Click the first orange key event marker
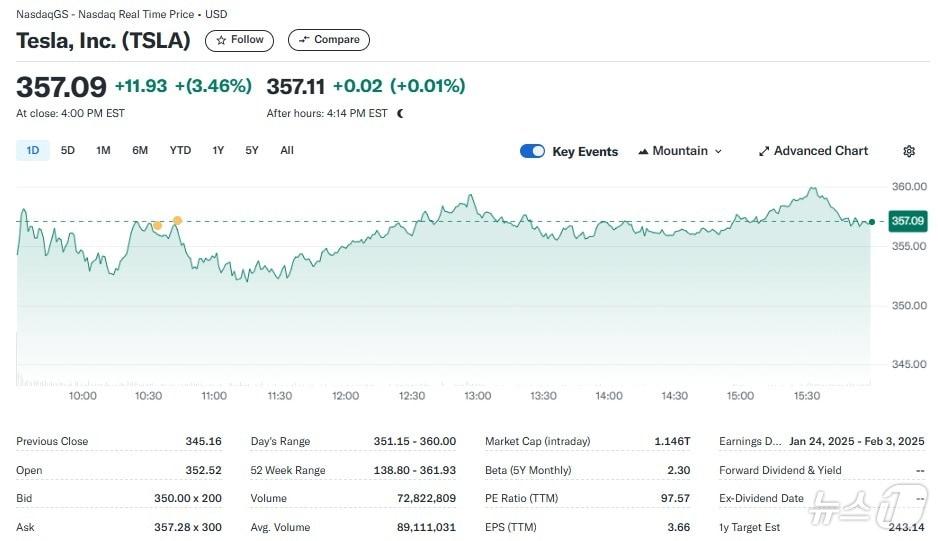The height and width of the screenshot is (541, 938). pyautogui.click(x=157, y=226)
